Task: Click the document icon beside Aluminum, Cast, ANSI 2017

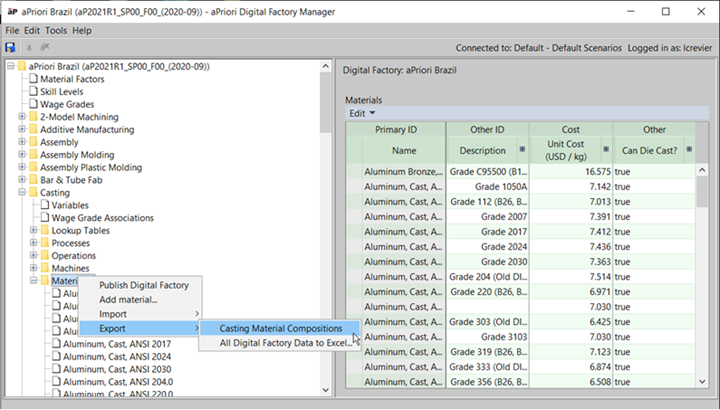Action: tap(56, 343)
